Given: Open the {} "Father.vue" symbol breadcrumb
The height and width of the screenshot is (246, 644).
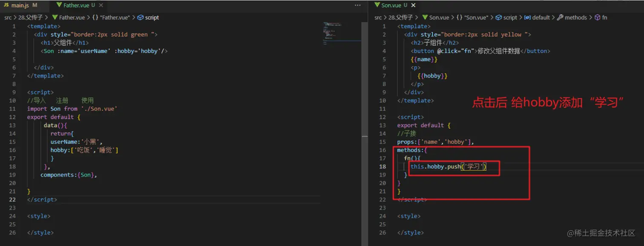Looking at the screenshot, I should coord(111,17).
